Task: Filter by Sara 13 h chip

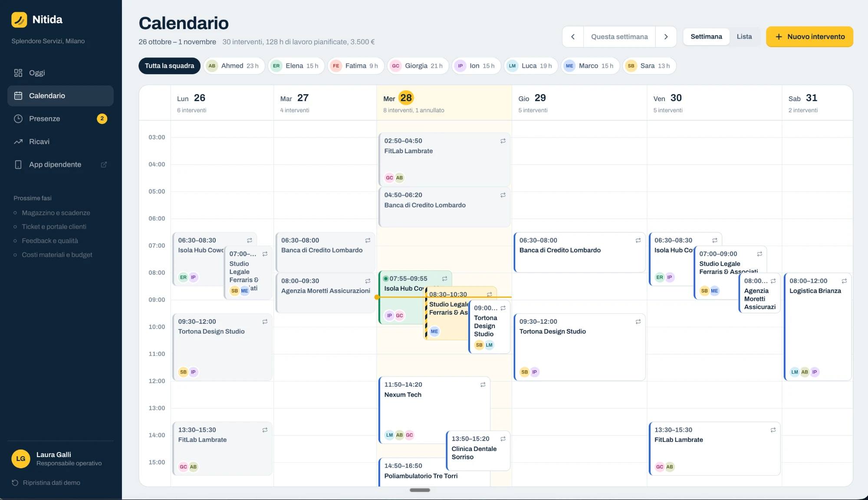Action: tap(649, 66)
